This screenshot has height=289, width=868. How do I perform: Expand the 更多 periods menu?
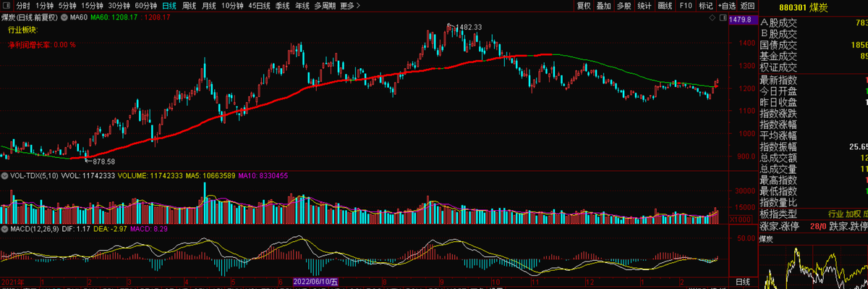(x=350, y=5)
